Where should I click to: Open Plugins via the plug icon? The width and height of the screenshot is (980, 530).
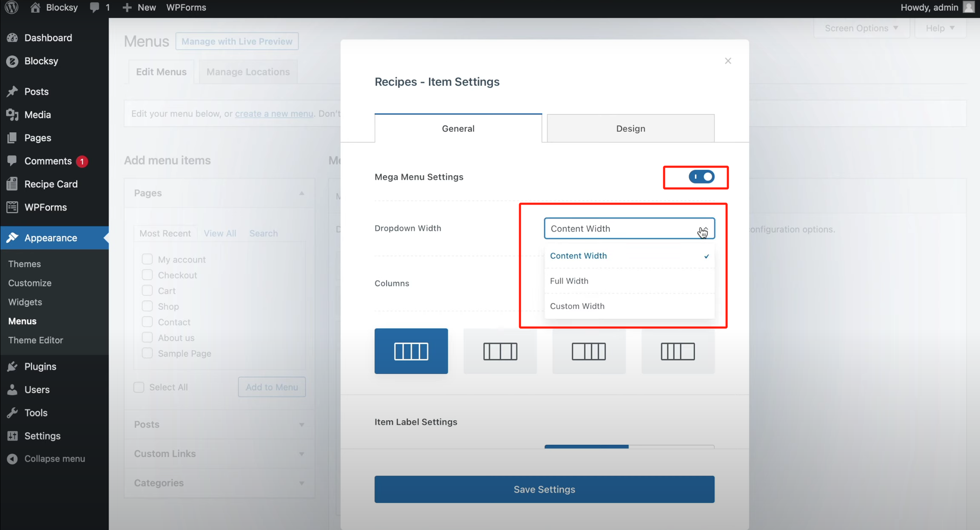coord(13,366)
